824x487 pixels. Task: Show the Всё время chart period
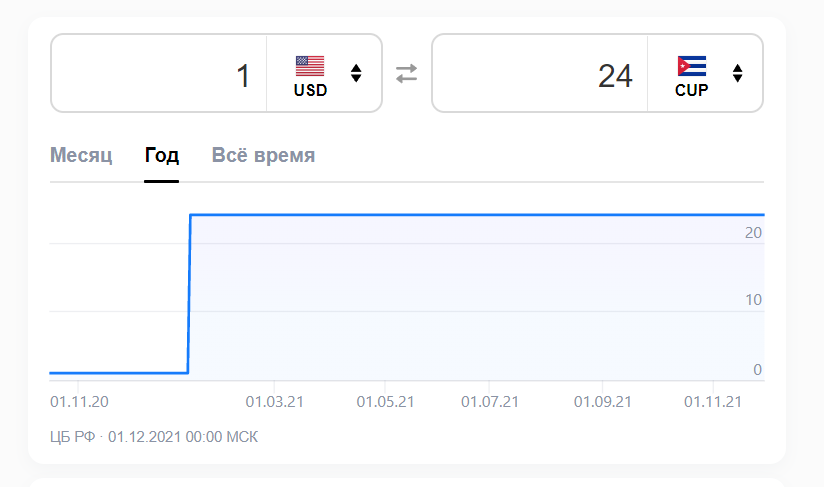click(x=263, y=156)
